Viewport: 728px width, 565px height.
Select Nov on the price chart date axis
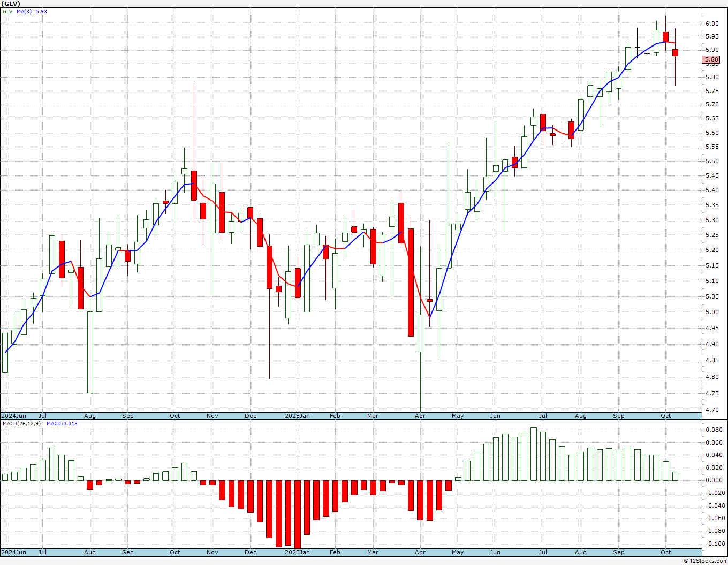pyautogui.click(x=213, y=416)
